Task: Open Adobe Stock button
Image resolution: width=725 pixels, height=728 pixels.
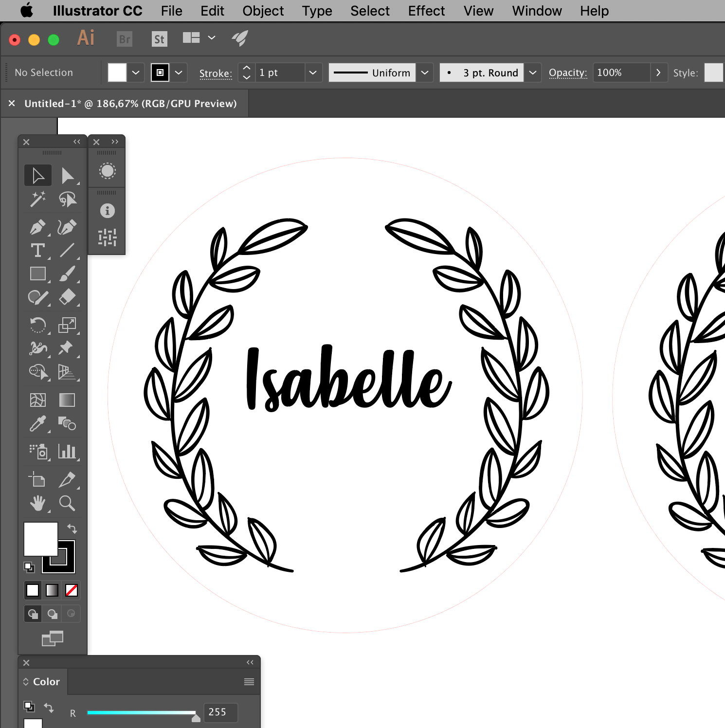Action: (x=159, y=39)
